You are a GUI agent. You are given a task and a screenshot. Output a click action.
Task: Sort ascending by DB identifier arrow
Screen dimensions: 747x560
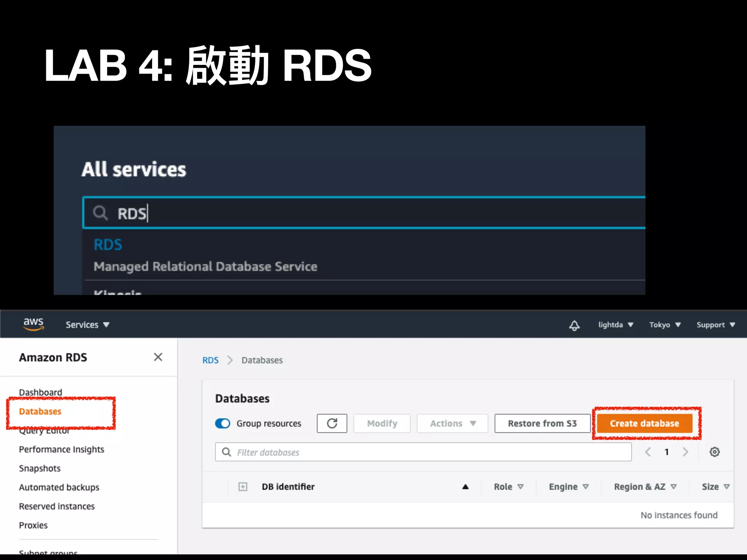point(465,487)
